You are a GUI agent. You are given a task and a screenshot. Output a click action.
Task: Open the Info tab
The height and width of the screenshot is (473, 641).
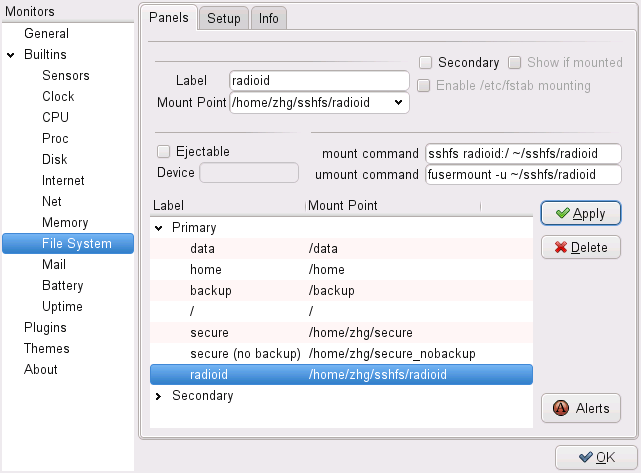pos(268,18)
